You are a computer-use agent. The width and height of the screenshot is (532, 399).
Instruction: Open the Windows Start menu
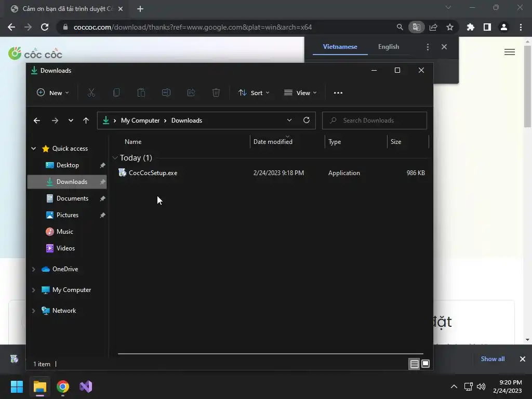[x=17, y=387]
